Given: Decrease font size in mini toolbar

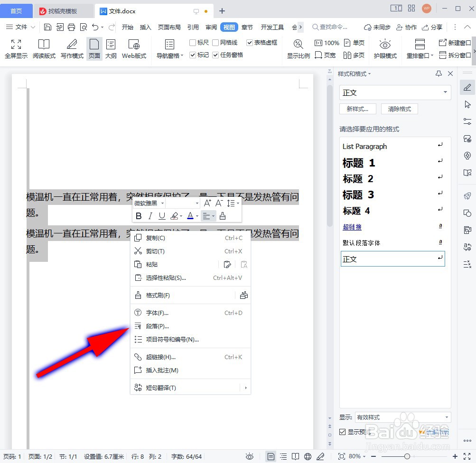Looking at the screenshot, I should [x=219, y=203].
